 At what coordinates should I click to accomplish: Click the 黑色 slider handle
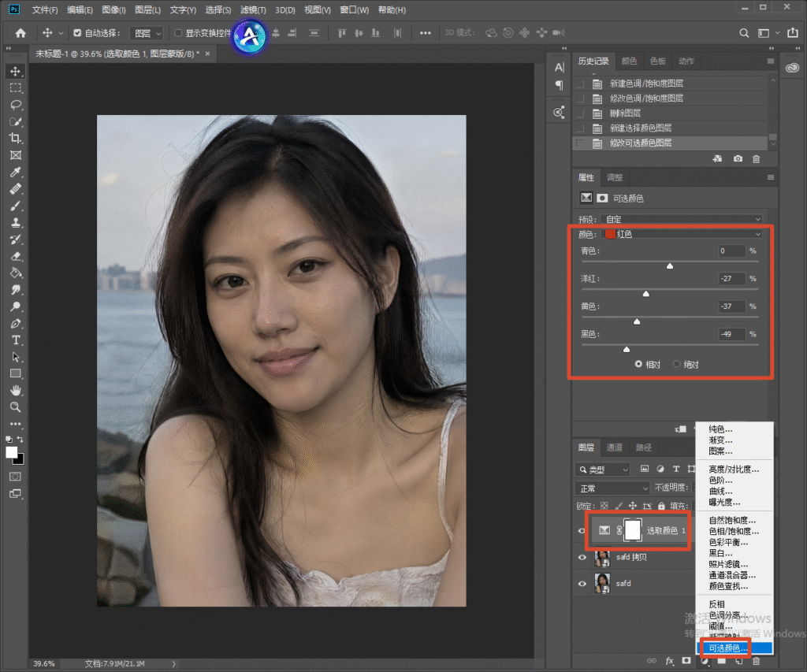click(627, 349)
